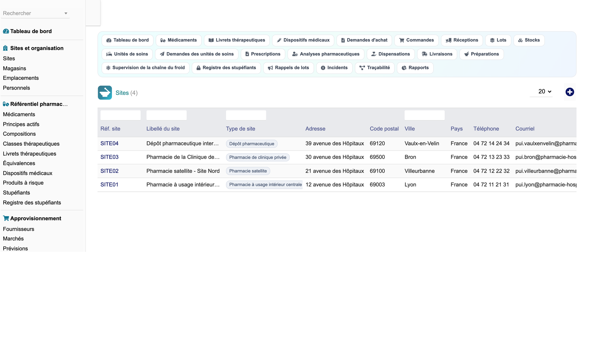Screen dimensions: 589x364
Task: Open the SITE02 record link
Action: [x=109, y=171]
